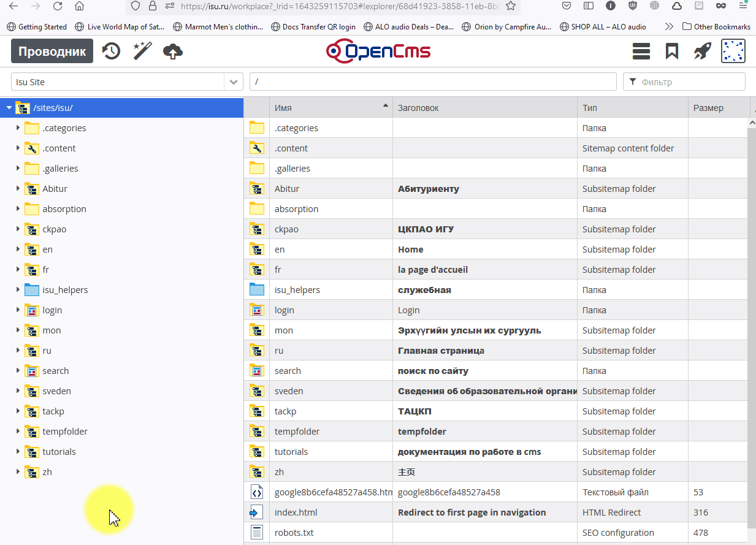
Task: Click the bookmark icon in OpenCms toolbar
Action: coord(672,51)
